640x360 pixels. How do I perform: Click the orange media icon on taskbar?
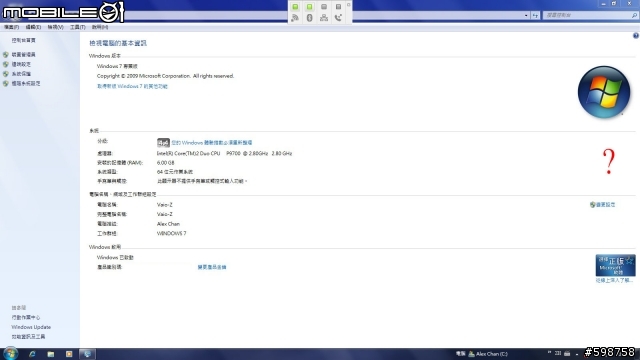pyautogui.click(x=69, y=354)
